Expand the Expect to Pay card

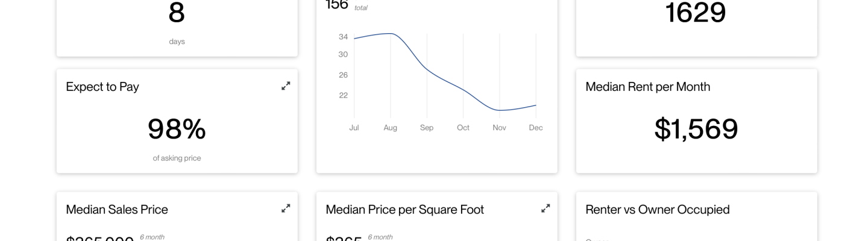pos(286,86)
